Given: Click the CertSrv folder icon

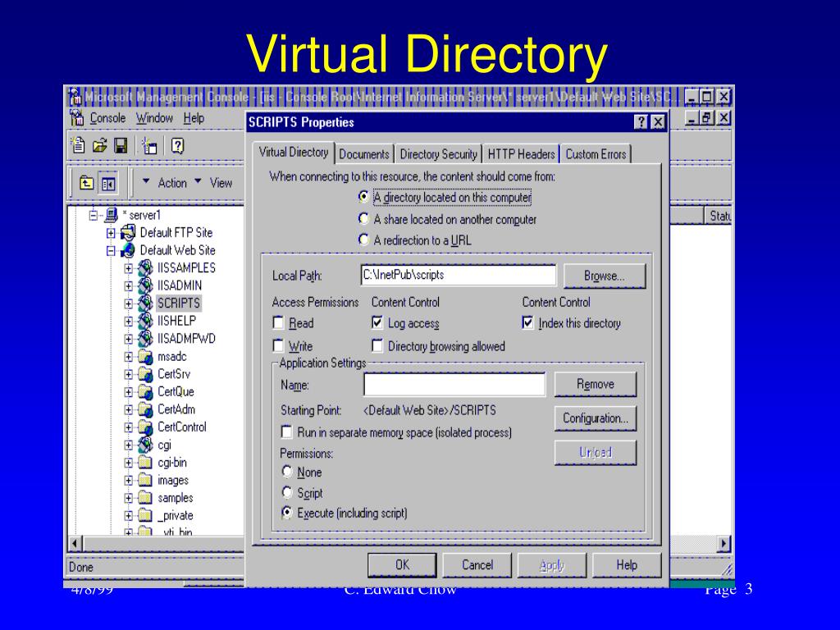Looking at the screenshot, I should click(x=145, y=374).
